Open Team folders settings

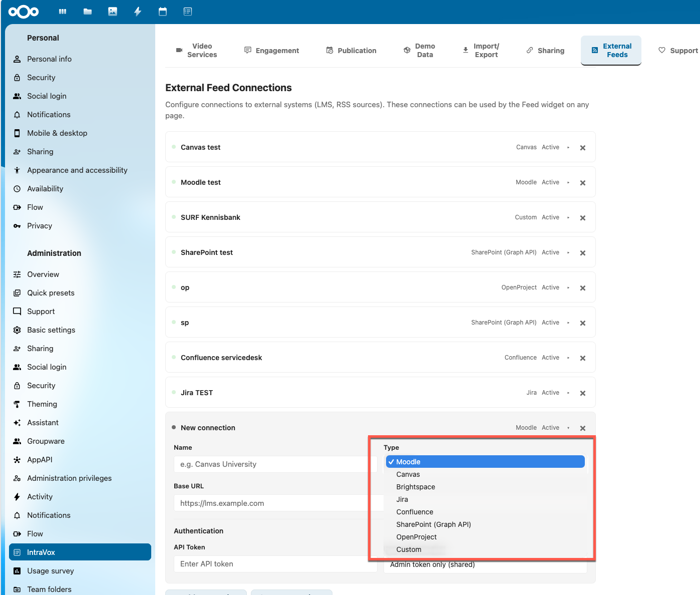pos(80,589)
